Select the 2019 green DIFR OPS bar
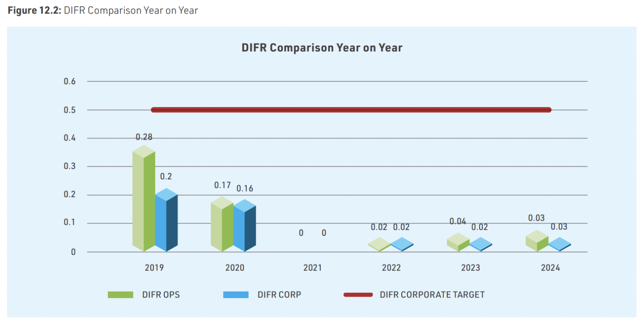The height and width of the screenshot is (323, 644). (x=143, y=201)
